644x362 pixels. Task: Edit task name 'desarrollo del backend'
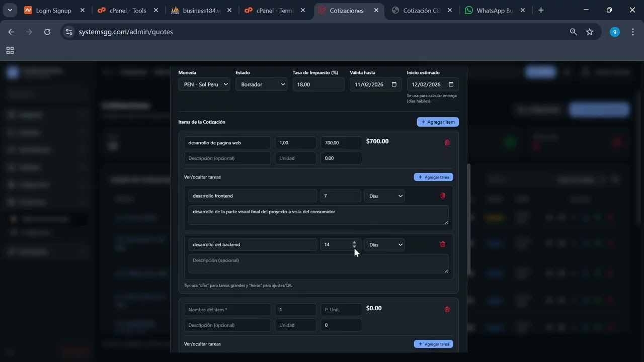pos(253,245)
